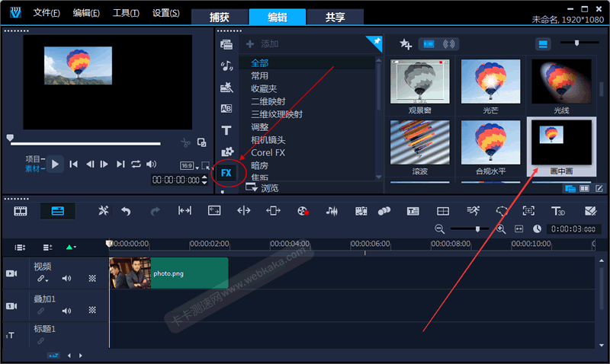Play the preview
This screenshot has height=364, width=610.
click(x=55, y=164)
